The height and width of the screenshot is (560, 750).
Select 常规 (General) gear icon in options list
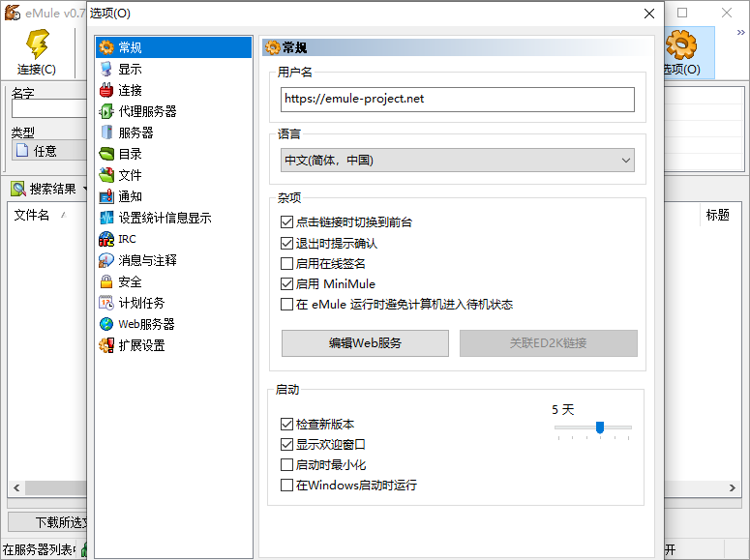click(106, 47)
